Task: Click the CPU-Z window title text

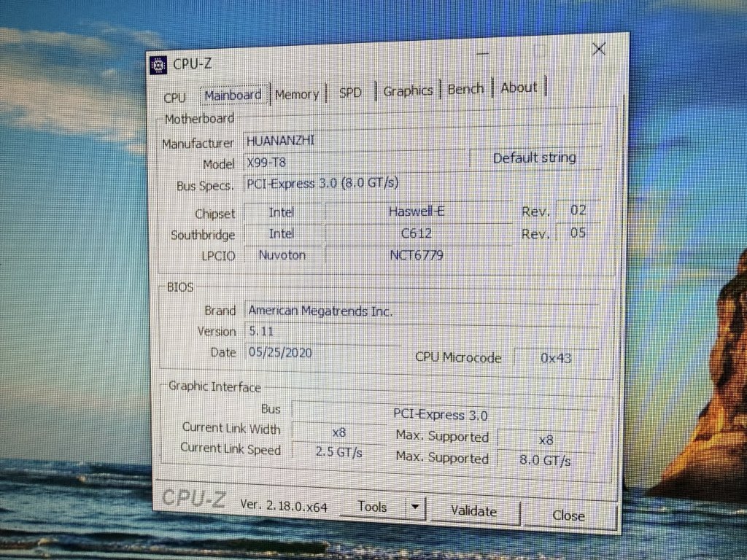Action: (x=192, y=64)
